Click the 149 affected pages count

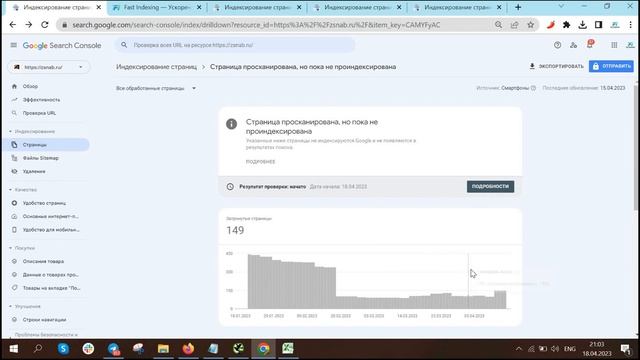235,231
